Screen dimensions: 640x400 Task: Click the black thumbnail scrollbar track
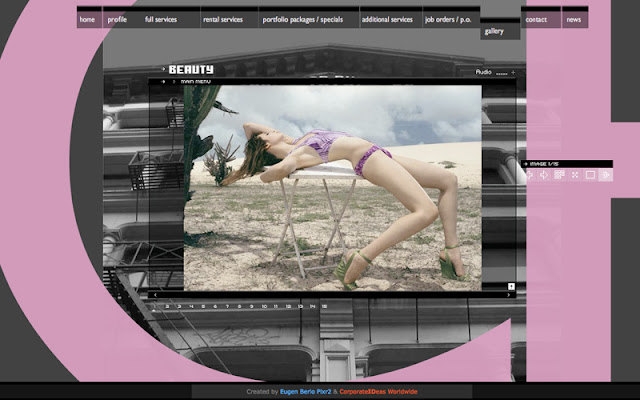coord(332,295)
